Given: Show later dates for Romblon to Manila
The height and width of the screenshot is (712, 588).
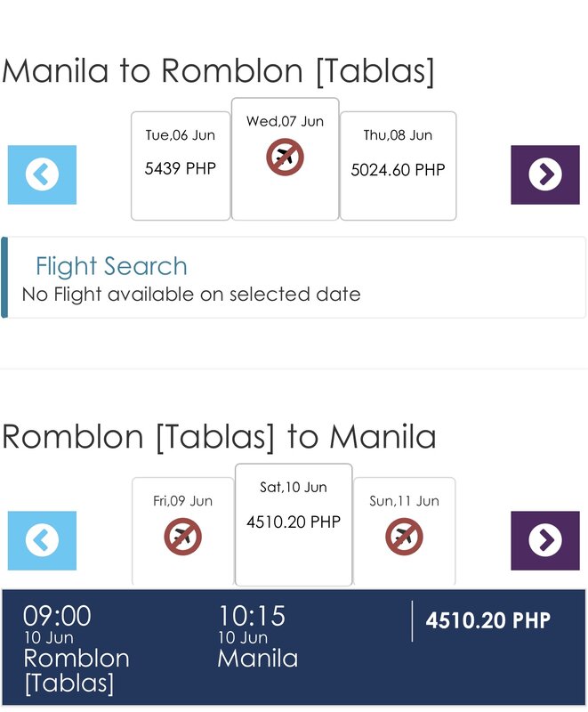Looking at the screenshot, I should click(544, 540).
